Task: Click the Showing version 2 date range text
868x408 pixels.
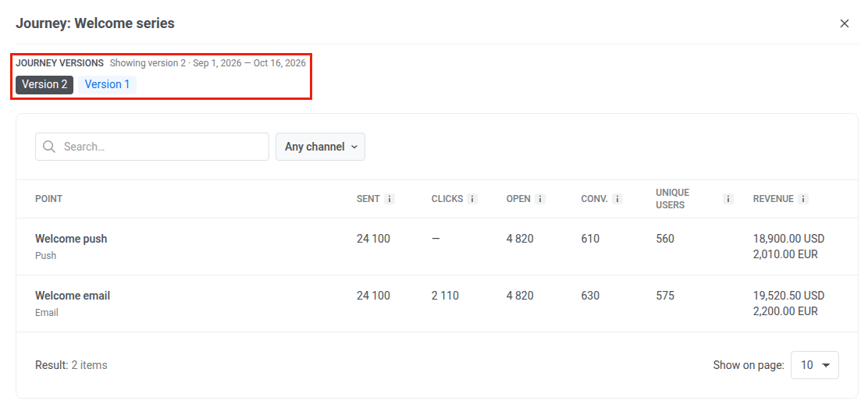Action: (208, 63)
